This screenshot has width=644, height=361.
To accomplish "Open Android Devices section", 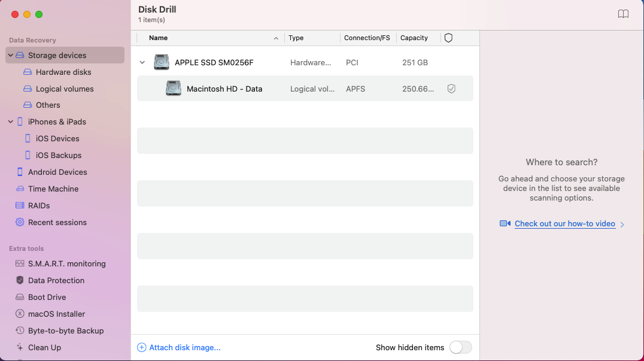I will coord(57,172).
